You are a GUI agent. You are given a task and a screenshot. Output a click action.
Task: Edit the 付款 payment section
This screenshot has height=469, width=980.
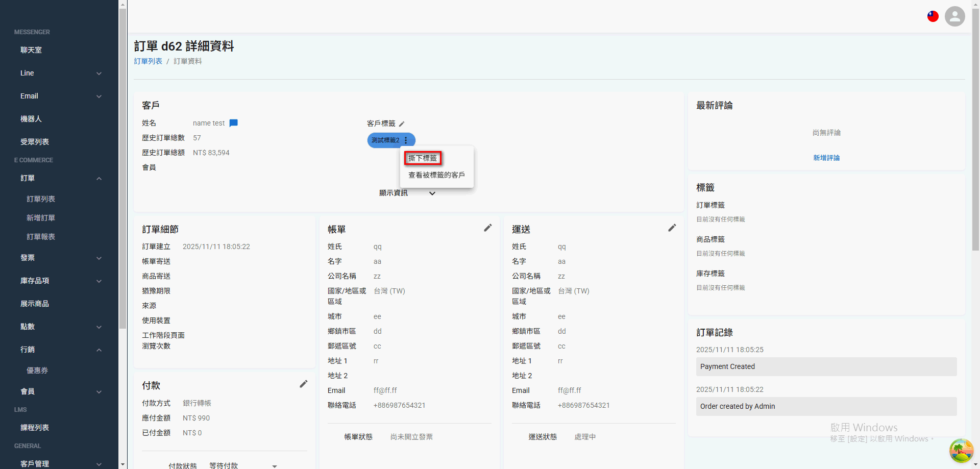click(304, 384)
